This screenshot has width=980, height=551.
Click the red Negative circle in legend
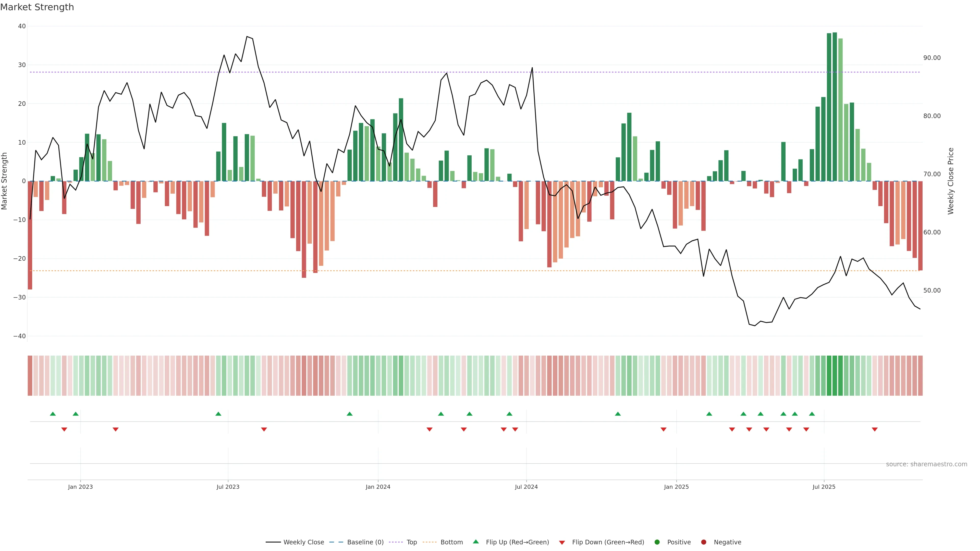coord(703,542)
